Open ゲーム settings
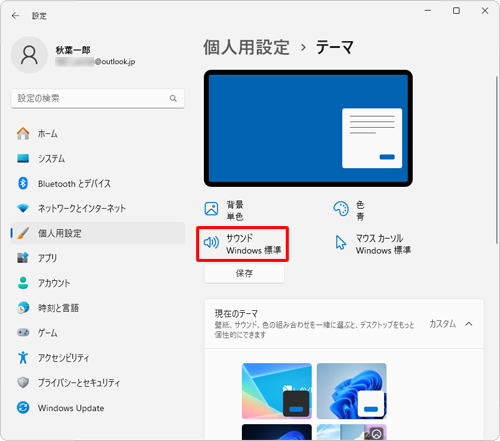Screen dimensions: 500x441 (x=98, y=332)
